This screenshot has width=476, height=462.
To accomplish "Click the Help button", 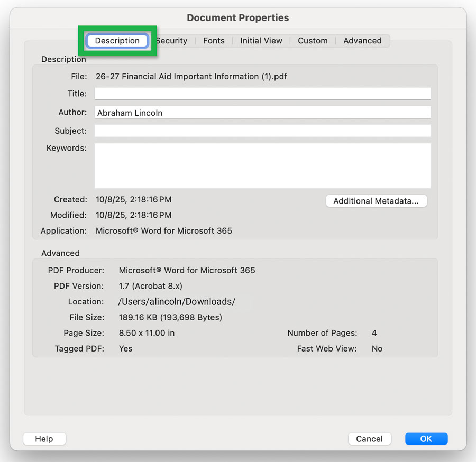I will [x=44, y=439].
